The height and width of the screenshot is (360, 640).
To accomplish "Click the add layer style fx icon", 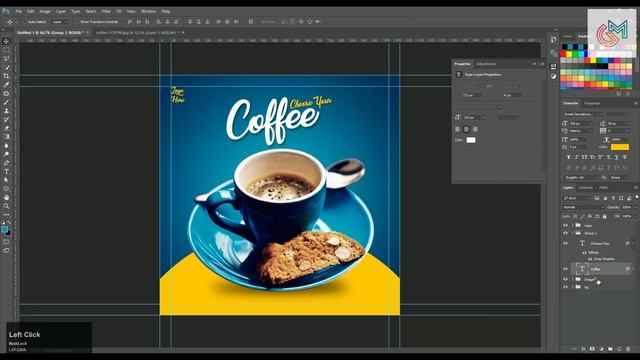I will 583,349.
